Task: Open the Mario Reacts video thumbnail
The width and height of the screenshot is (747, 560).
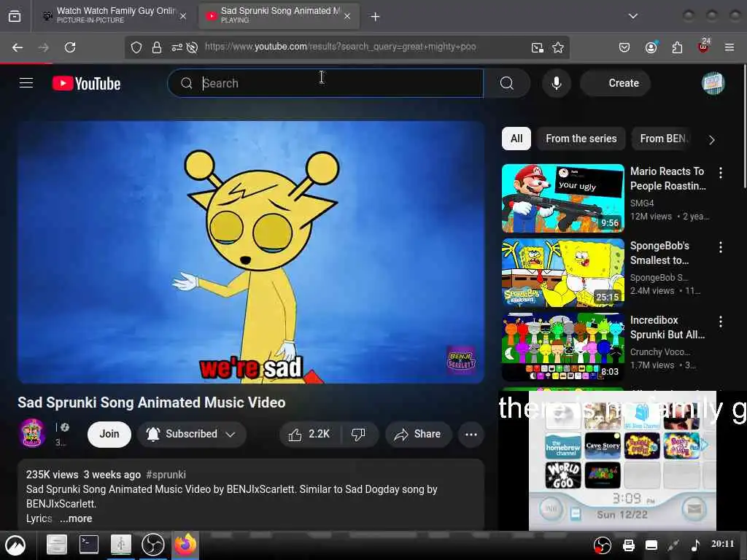Action: click(562, 198)
